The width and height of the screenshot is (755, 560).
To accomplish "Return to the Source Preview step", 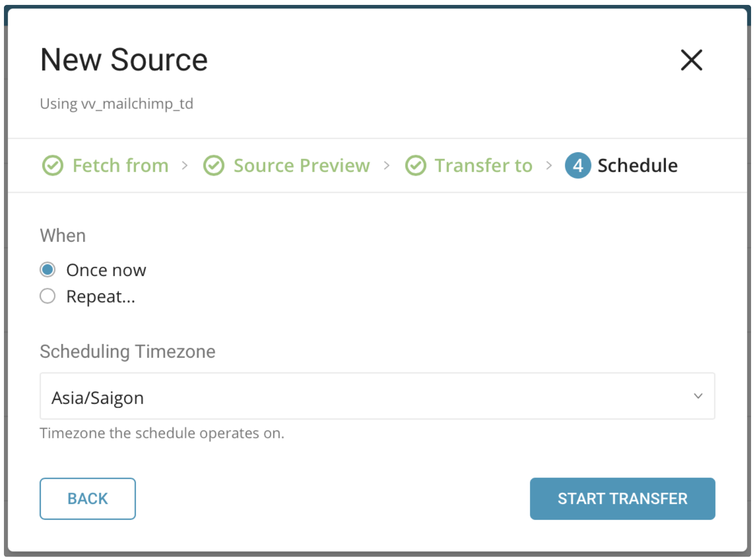I will point(301,166).
